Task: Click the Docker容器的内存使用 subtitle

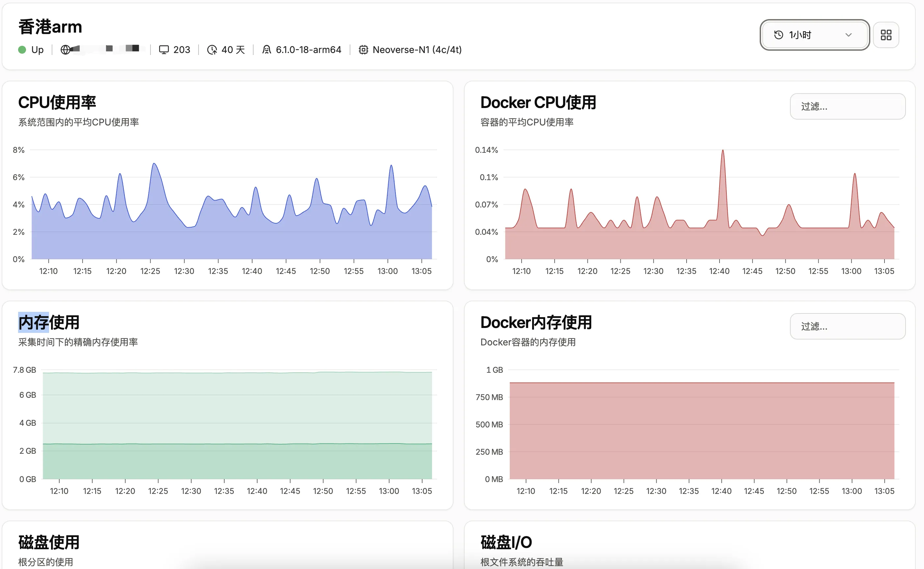Action: pos(528,342)
